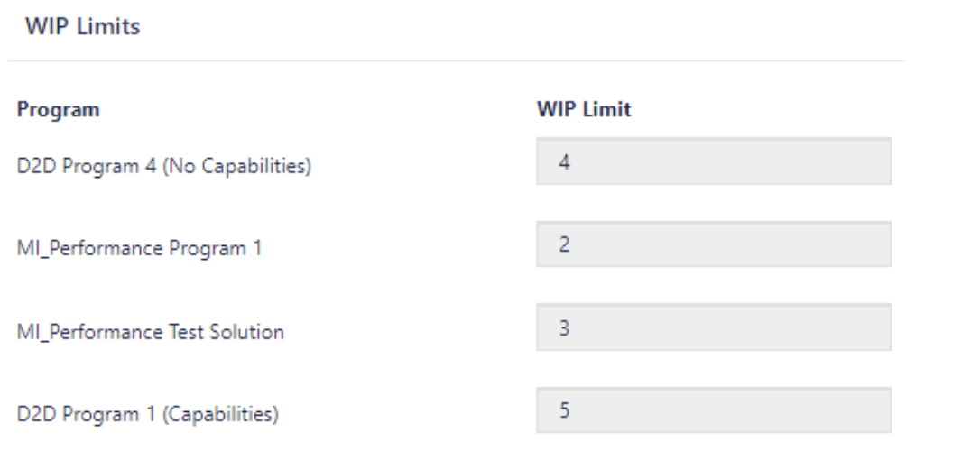The width and height of the screenshot is (980, 460).
Task: Click the number 5 in the last limit box
Action: pos(564,410)
